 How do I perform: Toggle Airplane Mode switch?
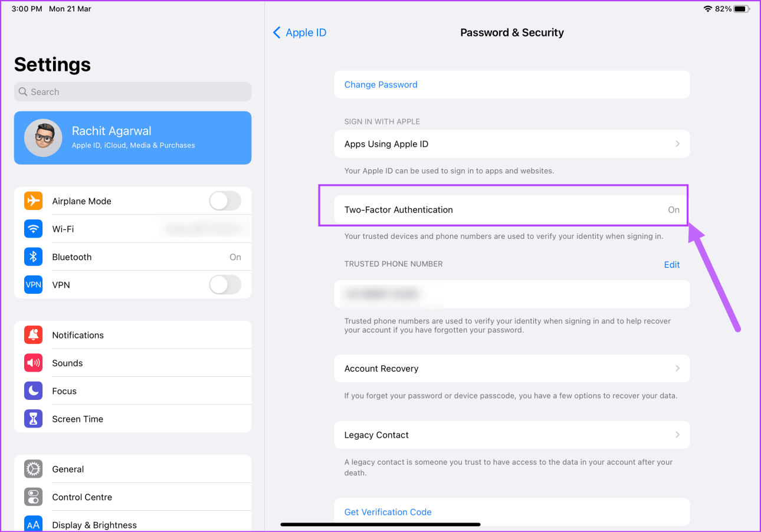(x=225, y=201)
